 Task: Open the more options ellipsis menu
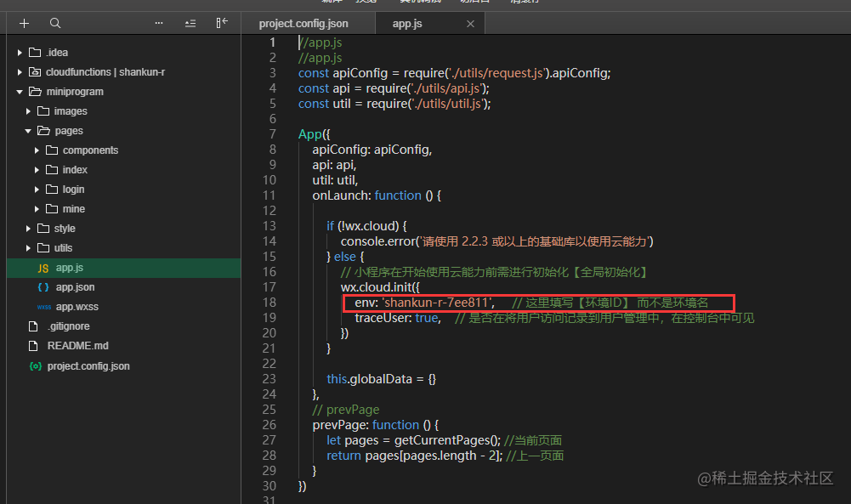pyautogui.click(x=159, y=23)
